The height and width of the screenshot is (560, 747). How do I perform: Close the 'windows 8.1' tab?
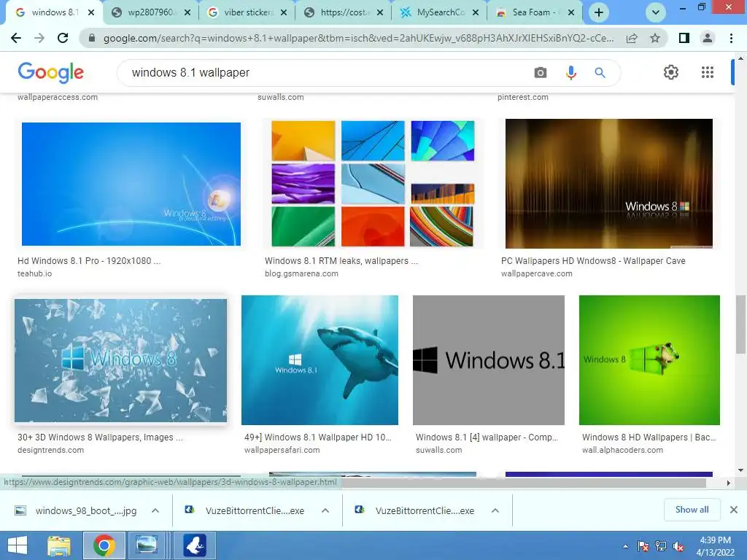(91, 13)
